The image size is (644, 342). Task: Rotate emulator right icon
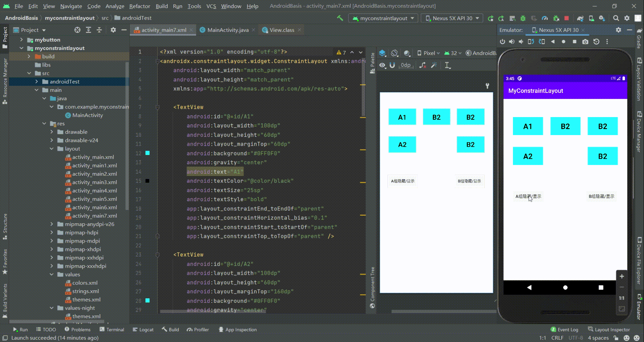542,42
